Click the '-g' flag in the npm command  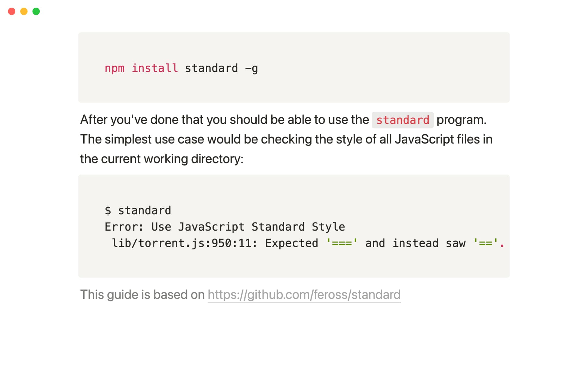click(x=251, y=68)
